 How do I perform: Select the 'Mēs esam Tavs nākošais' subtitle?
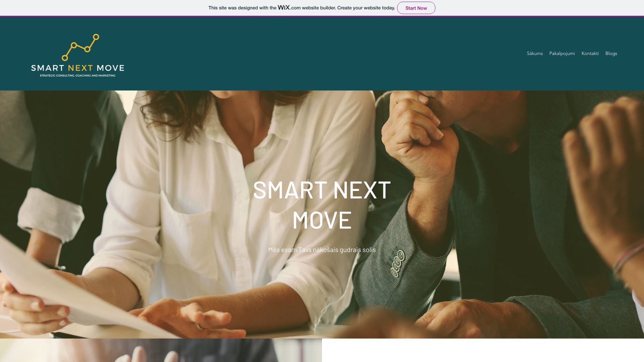pyautogui.click(x=322, y=250)
